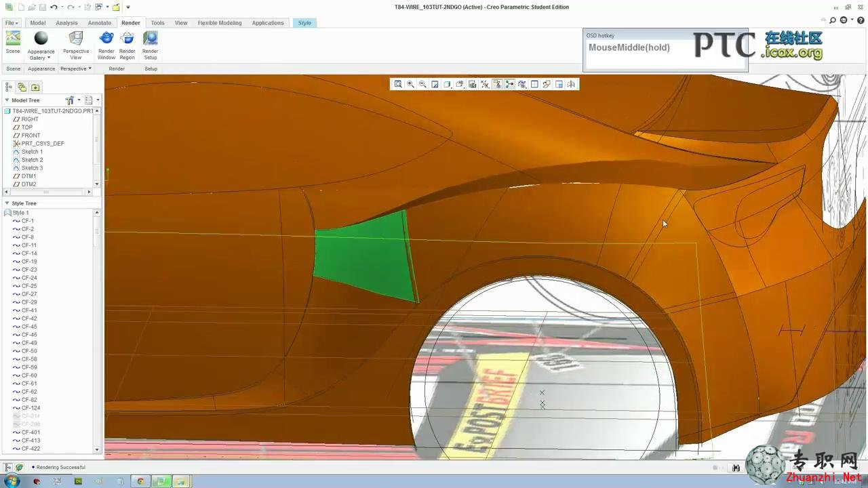The height and width of the screenshot is (488, 868).
Task: Toggle the curve display icon in graphics toolbar
Action: pos(522,84)
